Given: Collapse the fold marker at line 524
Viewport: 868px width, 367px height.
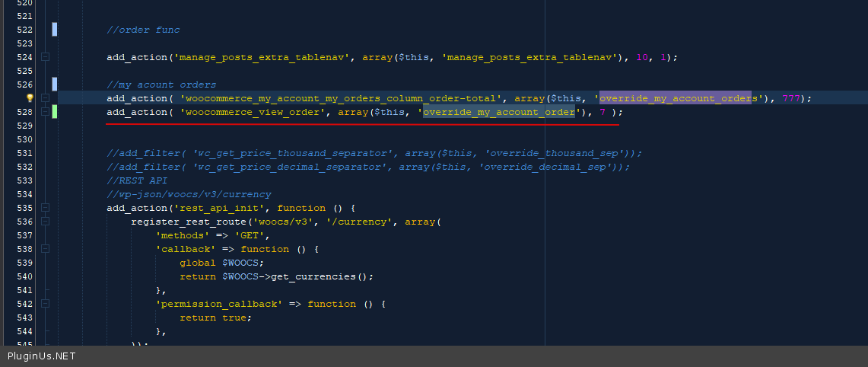Looking at the screenshot, I should click(x=46, y=57).
